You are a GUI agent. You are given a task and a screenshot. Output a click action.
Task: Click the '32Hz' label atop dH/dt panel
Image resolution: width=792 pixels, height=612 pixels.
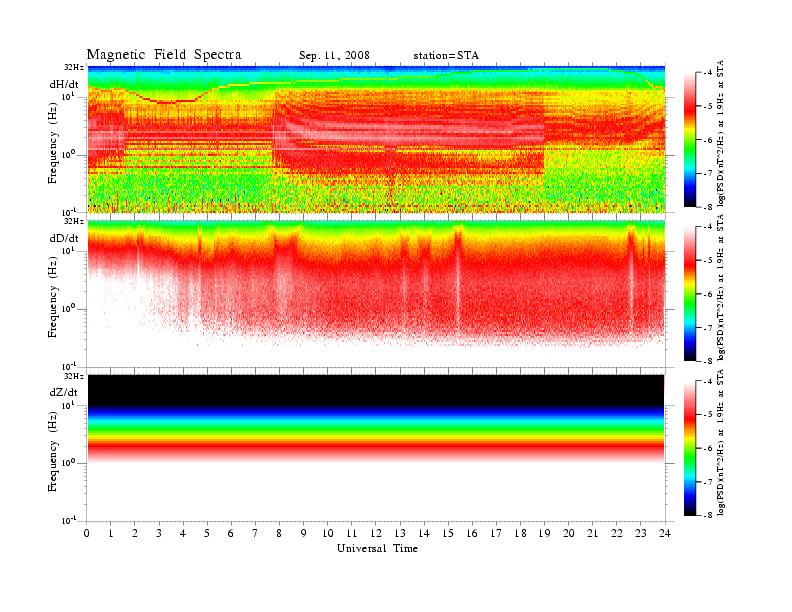pyautogui.click(x=74, y=67)
